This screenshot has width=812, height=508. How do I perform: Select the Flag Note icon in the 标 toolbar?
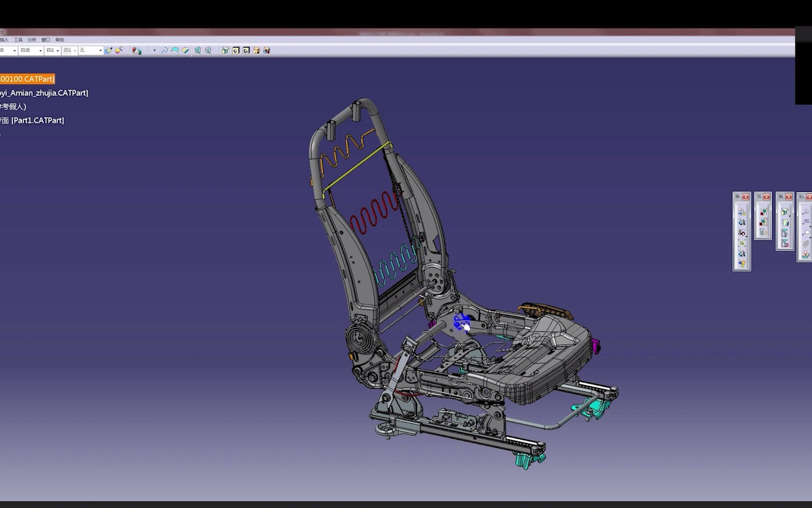805,233
